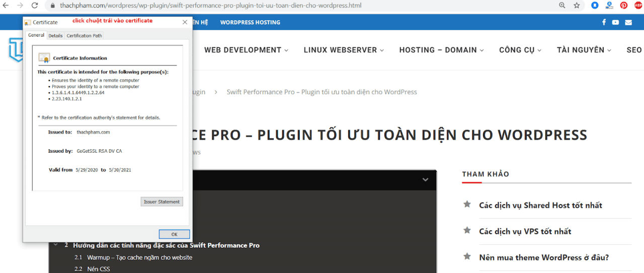Click the email envelope icon in header
This screenshot has height=273, width=644.
[x=628, y=22]
